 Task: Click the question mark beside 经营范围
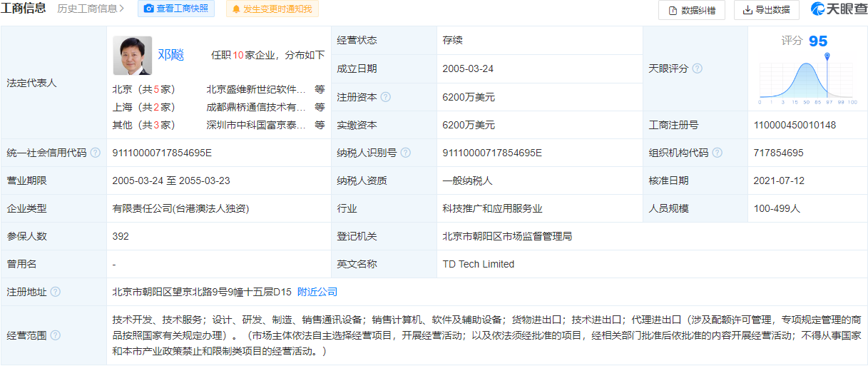tap(56, 335)
